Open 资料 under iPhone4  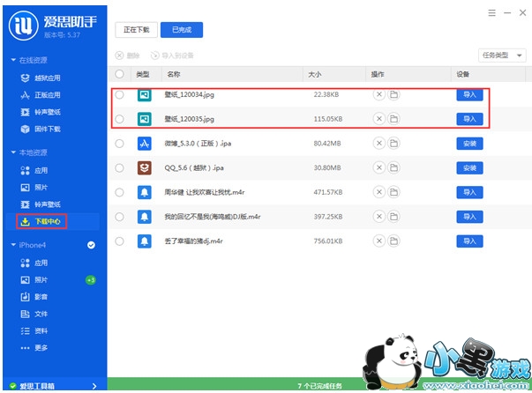click(34, 331)
